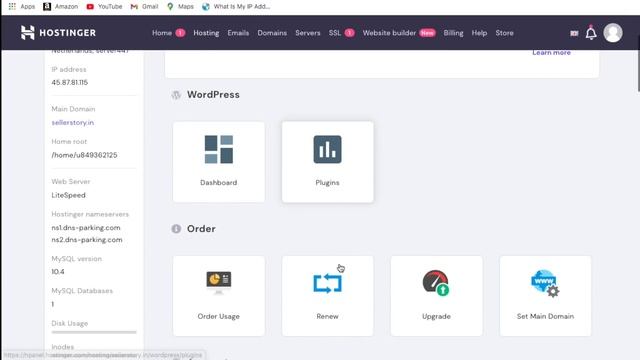Screen dimensions: 640x360
Task: Open the Apps grid bookmark
Action: point(21,7)
